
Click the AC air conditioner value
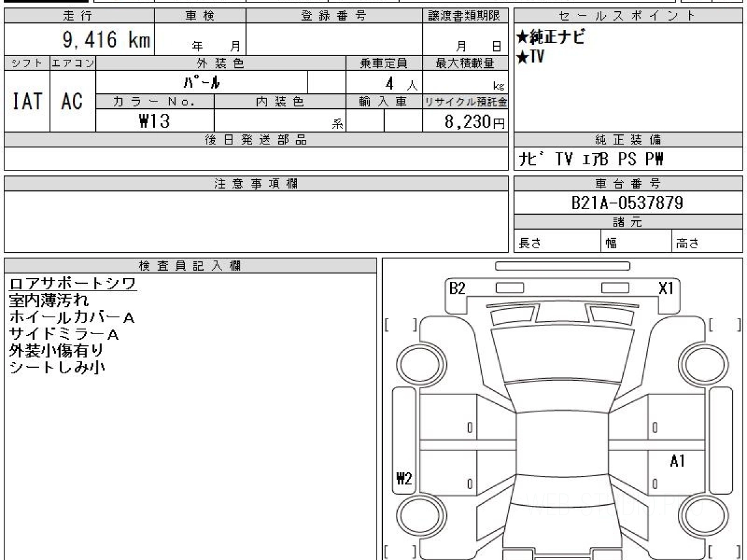point(72,101)
